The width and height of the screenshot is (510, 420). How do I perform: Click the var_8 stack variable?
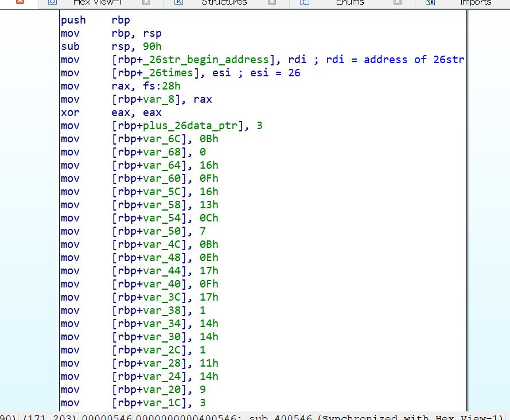(158, 99)
